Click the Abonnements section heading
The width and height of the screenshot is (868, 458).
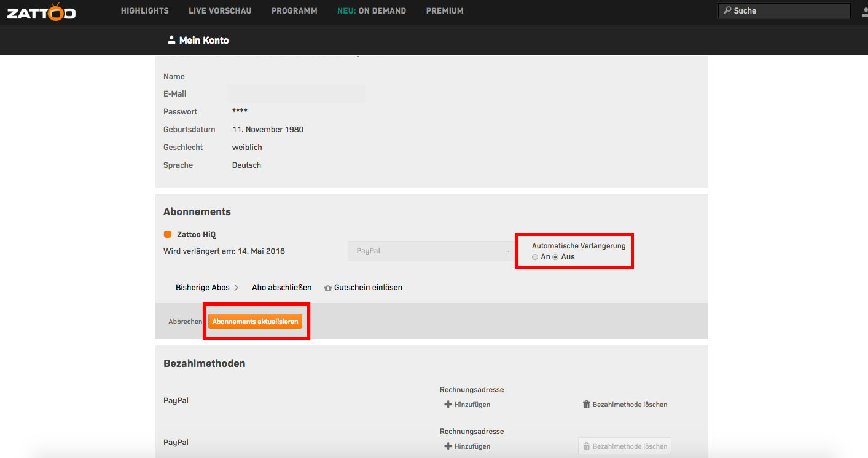tap(197, 211)
